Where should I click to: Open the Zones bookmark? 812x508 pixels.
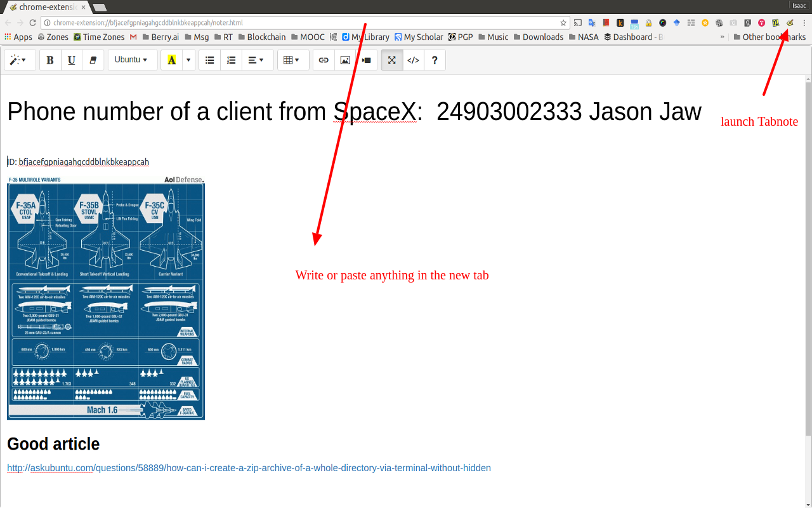(53, 37)
